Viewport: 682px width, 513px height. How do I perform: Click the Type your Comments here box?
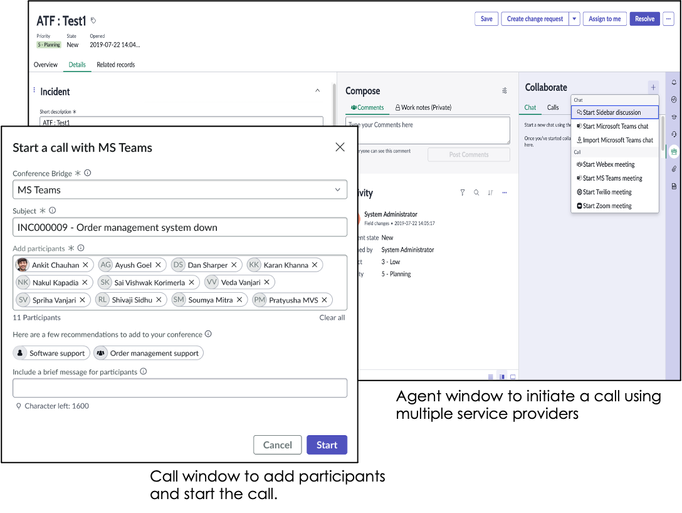(428, 130)
